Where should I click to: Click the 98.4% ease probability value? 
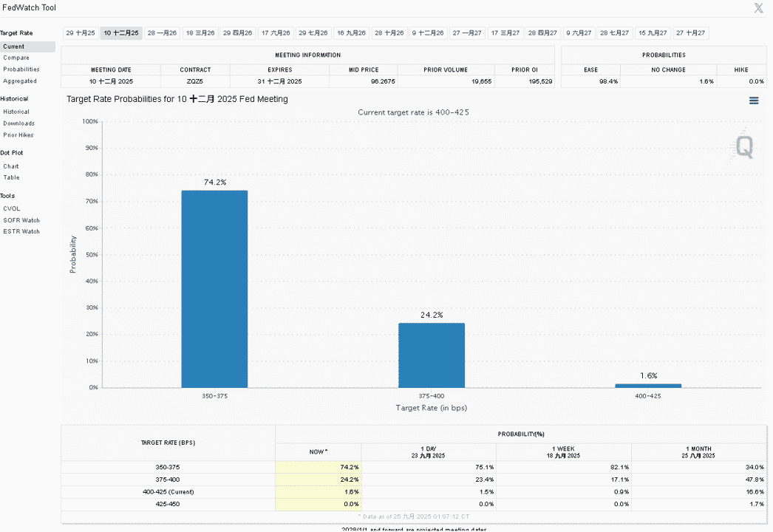click(x=608, y=81)
